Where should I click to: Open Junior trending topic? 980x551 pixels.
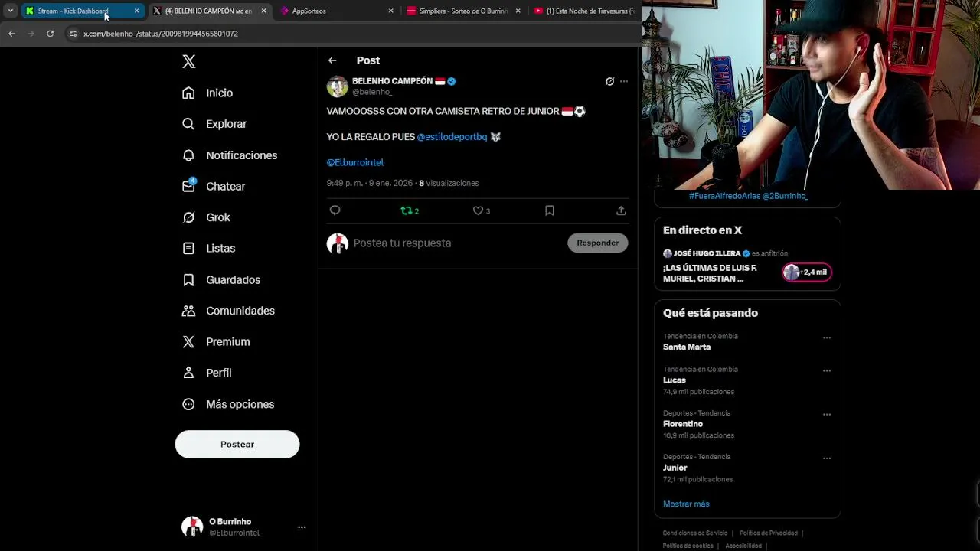675,468
